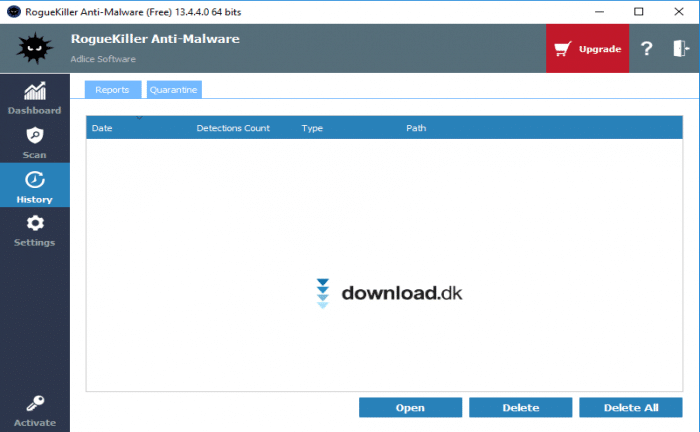Click the Delete button
Screen dimensions: 700x432
tap(521, 407)
